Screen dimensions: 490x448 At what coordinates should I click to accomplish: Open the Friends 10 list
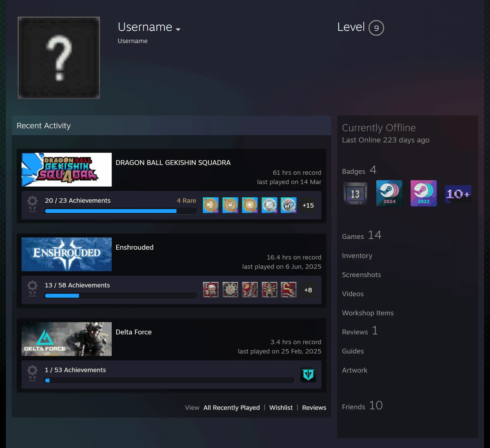[x=362, y=405]
